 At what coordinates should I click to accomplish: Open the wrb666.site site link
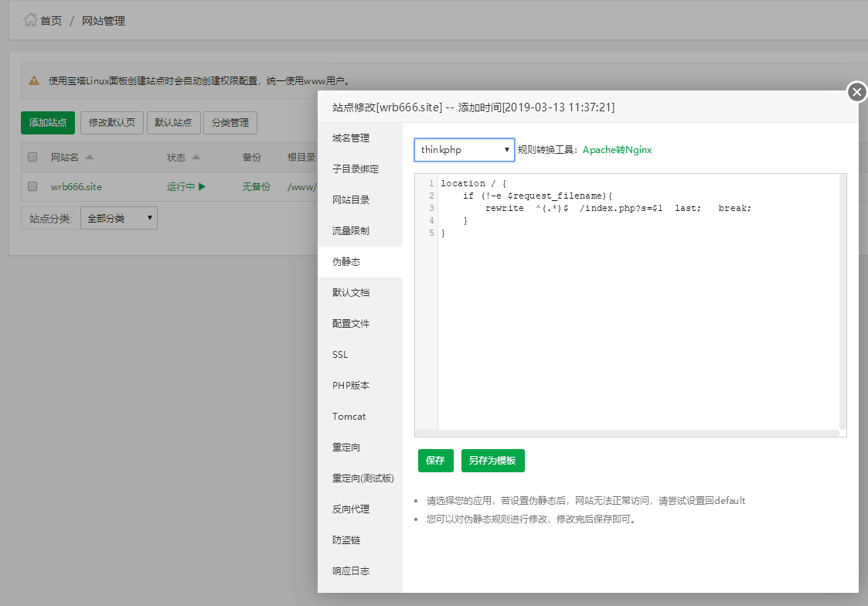(77, 187)
